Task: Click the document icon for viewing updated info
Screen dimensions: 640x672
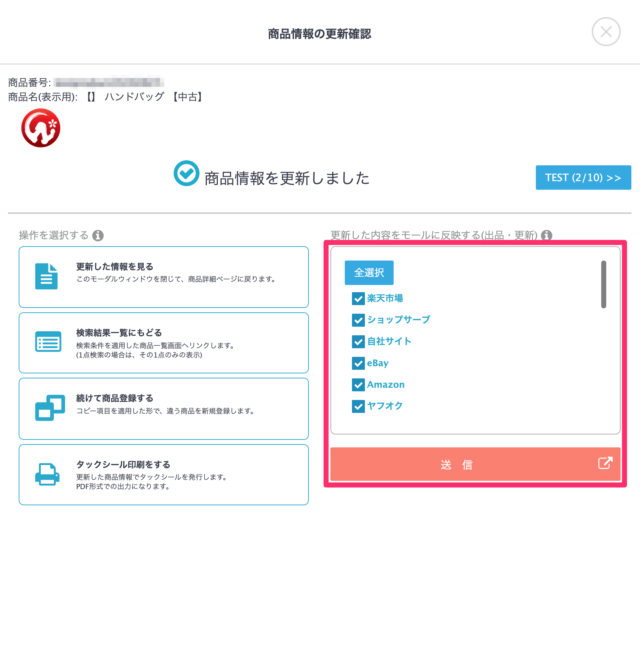Action: click(x=46, y=276)
